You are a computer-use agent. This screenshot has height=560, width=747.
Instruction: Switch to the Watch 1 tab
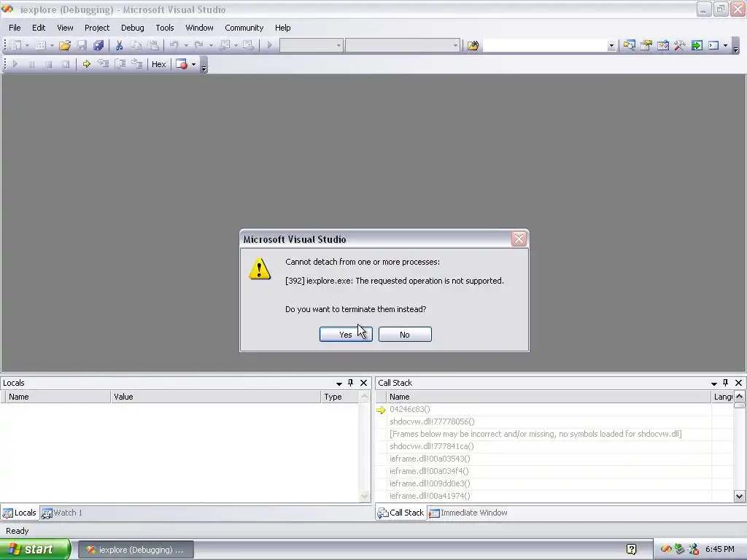pos(62,513)
